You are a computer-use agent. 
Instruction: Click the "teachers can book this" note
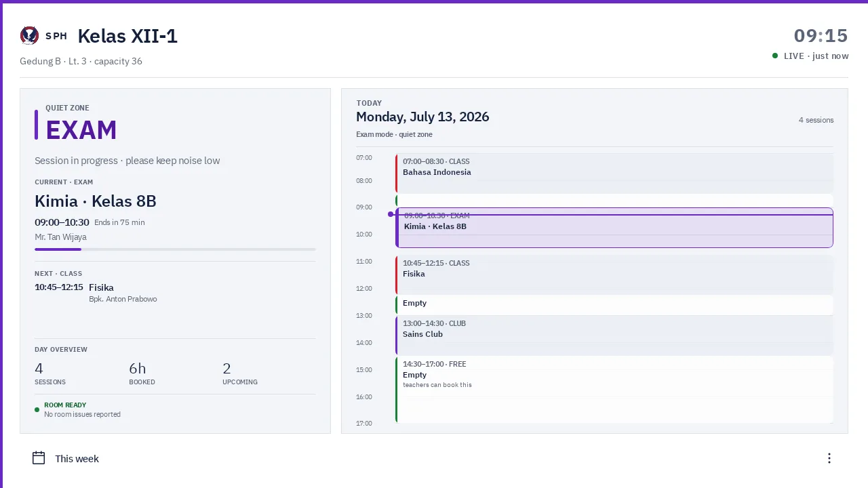point(437,385)
